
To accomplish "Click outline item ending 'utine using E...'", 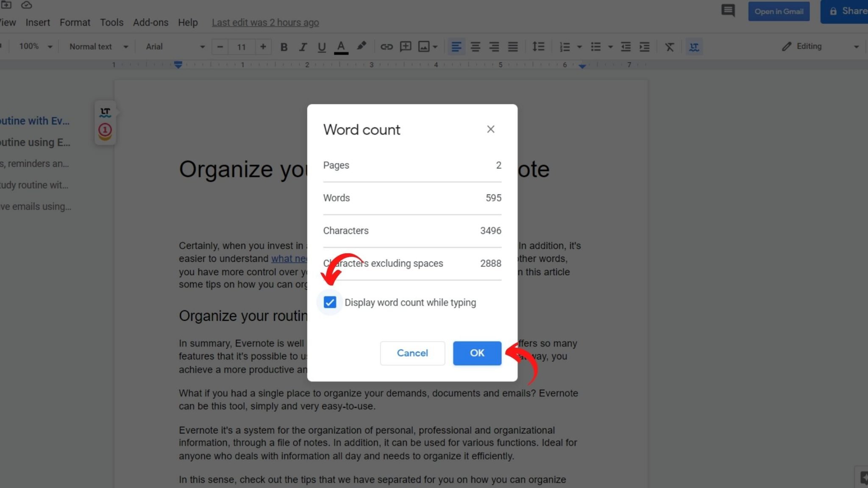I will 35,142.
